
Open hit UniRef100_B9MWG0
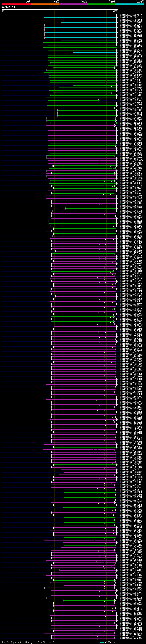pos(131,22)
